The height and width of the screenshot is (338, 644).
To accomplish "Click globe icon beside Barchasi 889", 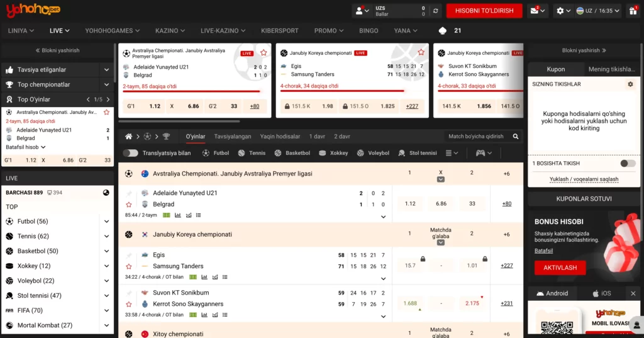I will (x=106, y=193).
